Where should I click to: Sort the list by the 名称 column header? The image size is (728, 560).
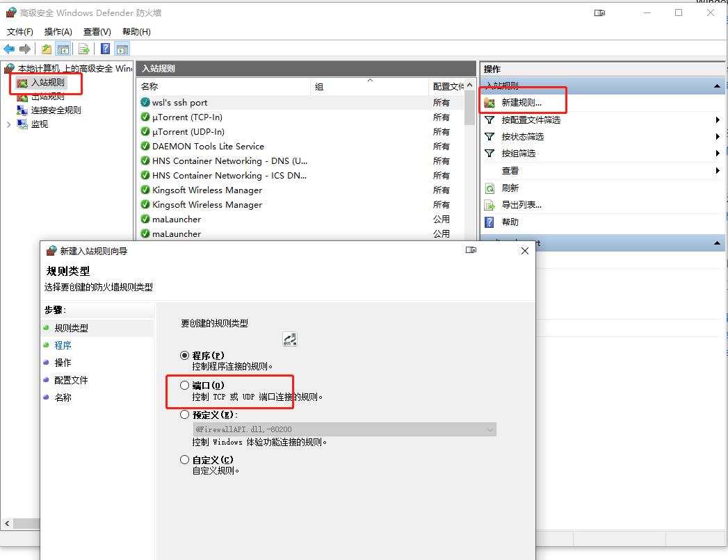pos(224,87)
